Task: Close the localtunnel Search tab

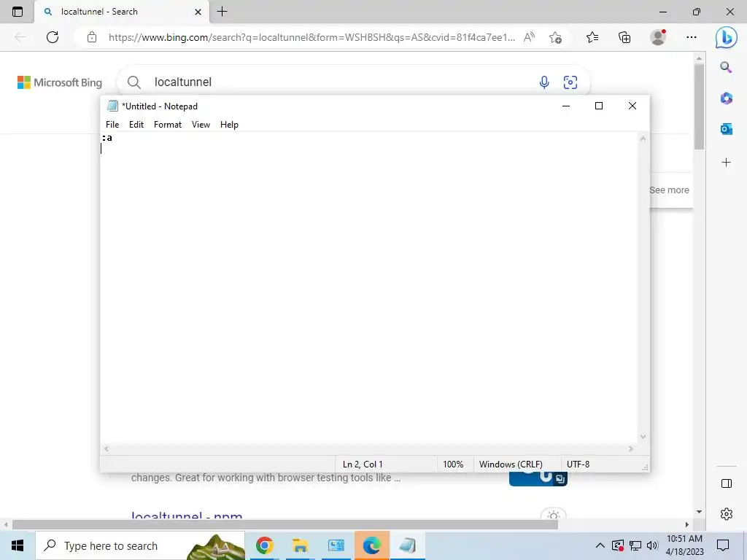Action: (198, 12)
